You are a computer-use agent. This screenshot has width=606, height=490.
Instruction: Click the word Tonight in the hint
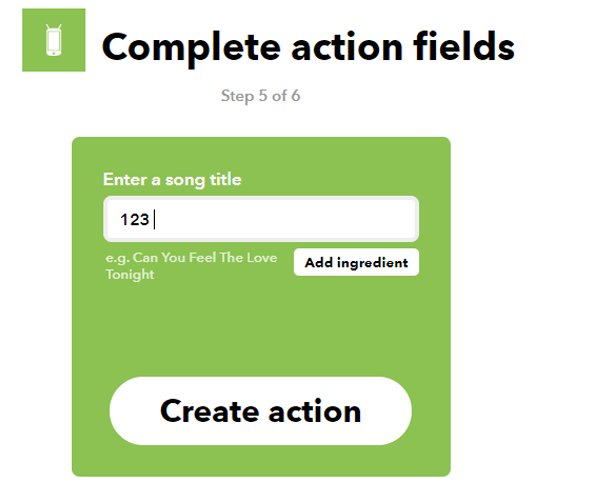point(130,275)
